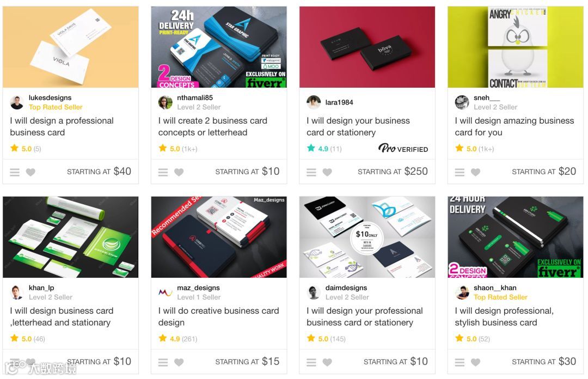This screenshot has height=379, width=588.
Task: Heart the shaon__khan business card gig
Action: 475,362
